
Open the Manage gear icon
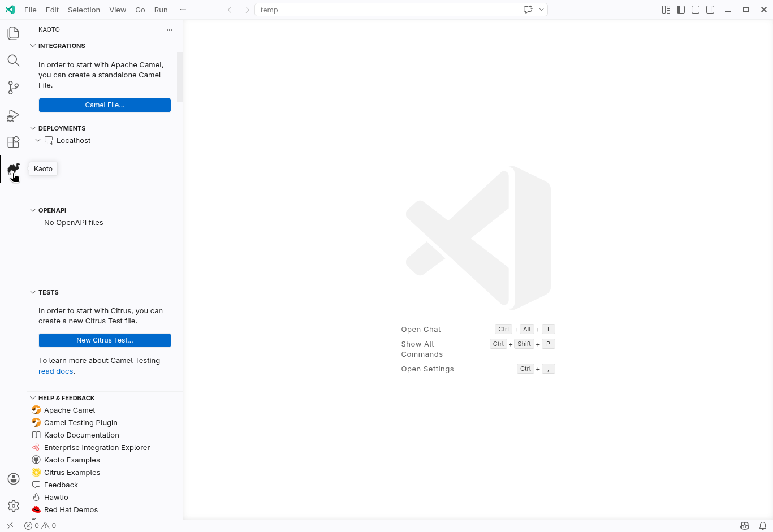14,506
